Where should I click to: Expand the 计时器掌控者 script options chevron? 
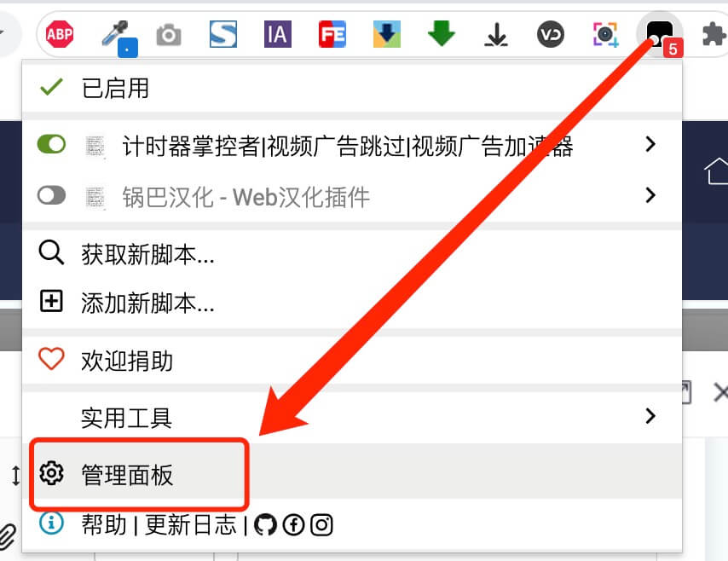point(650,144)
